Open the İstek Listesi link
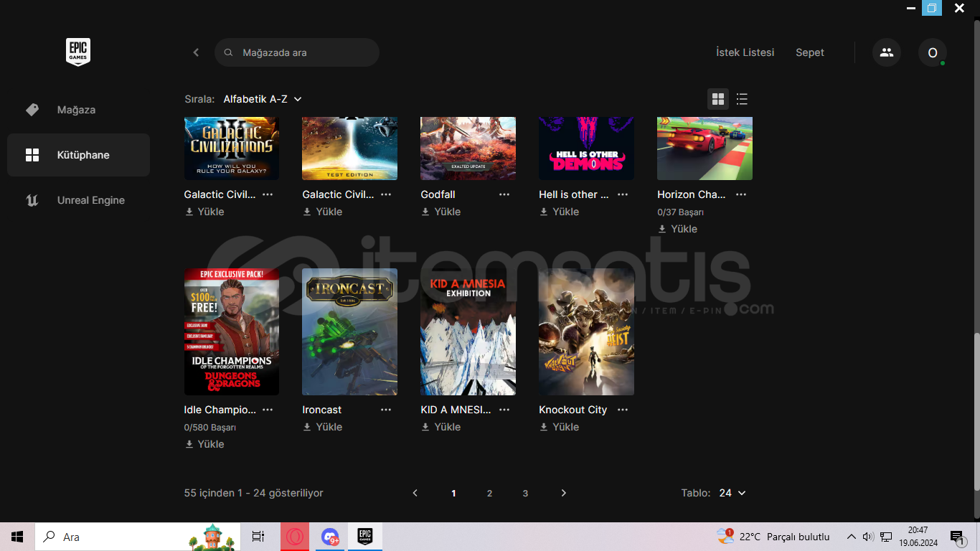Screen dimensions: 980x551 coord(745,52)
